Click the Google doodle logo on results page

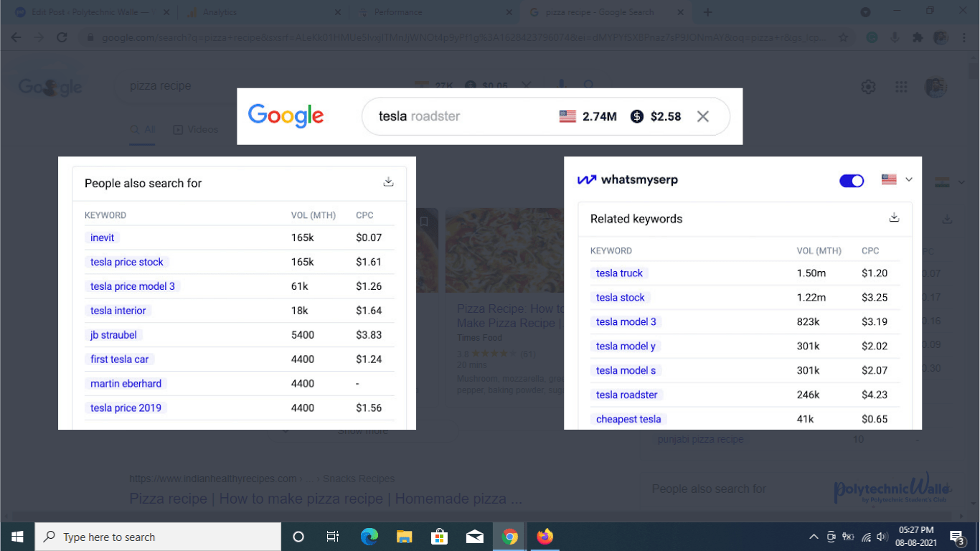(50, 88)
